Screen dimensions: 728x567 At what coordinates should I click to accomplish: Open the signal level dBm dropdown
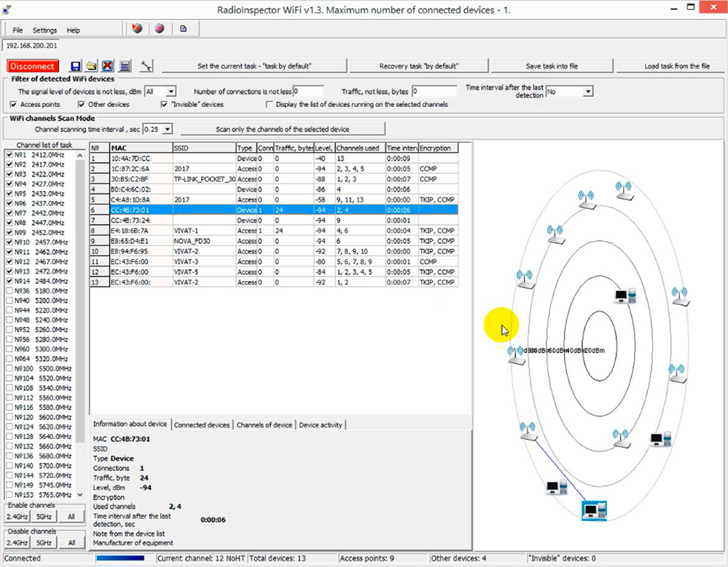171,92
